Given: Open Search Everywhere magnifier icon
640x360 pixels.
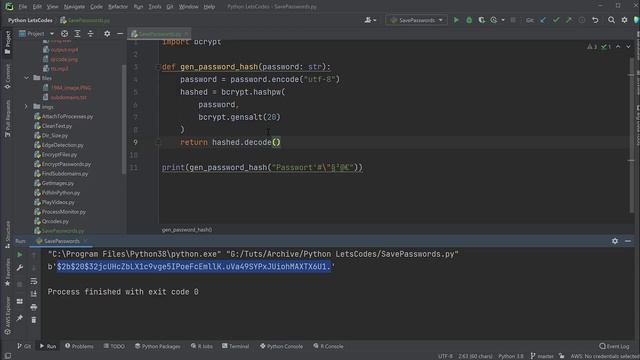Looking at the screenshot, I should (611, 20).
